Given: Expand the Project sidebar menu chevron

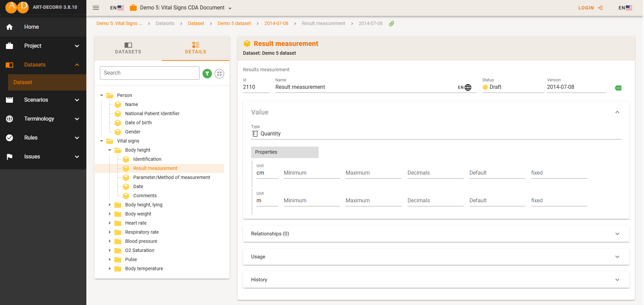Looking at the screenshot, I should tap(77, 46).
